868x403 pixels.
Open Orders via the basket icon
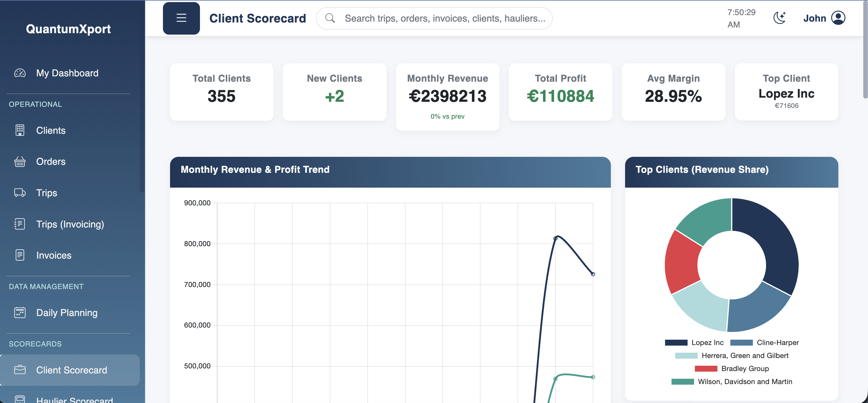20,162
